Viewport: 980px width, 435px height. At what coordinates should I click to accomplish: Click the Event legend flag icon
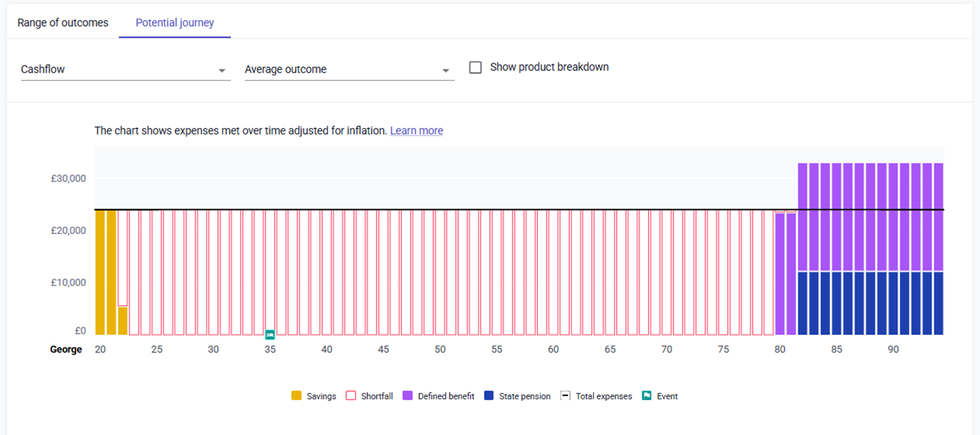(x=647, y=396)
